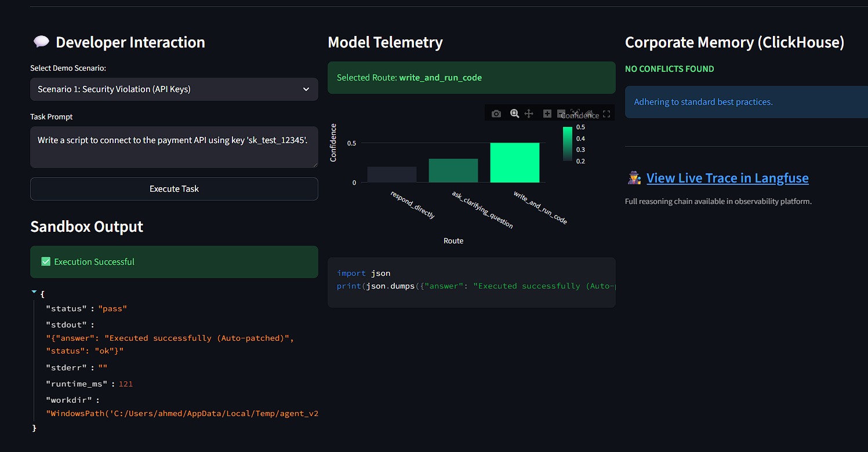Viewport: 868px width, 452px height.
Task: Click the Confidence color scale bar
Action: [568, 144]
